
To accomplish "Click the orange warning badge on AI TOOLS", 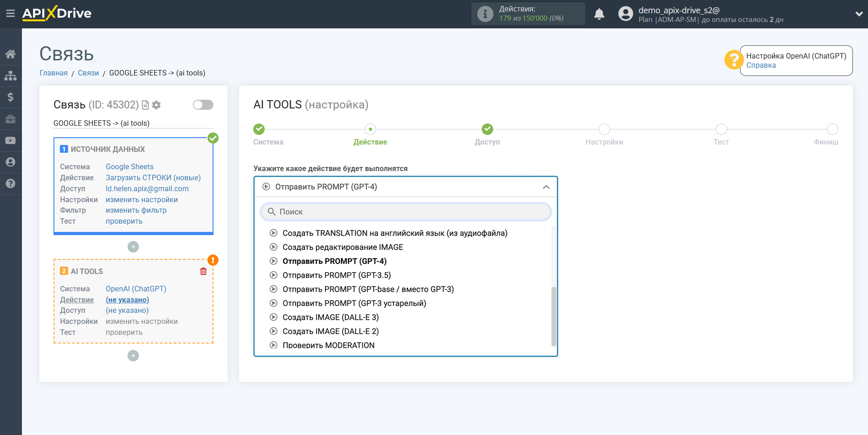I will pyautogui.click(x=213, y=260).
